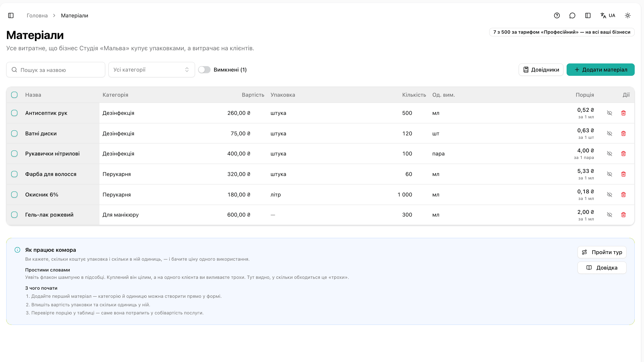Hide the Гель-лак рожевий material
The image size is (644, 362).
click(x=610, y=215)
